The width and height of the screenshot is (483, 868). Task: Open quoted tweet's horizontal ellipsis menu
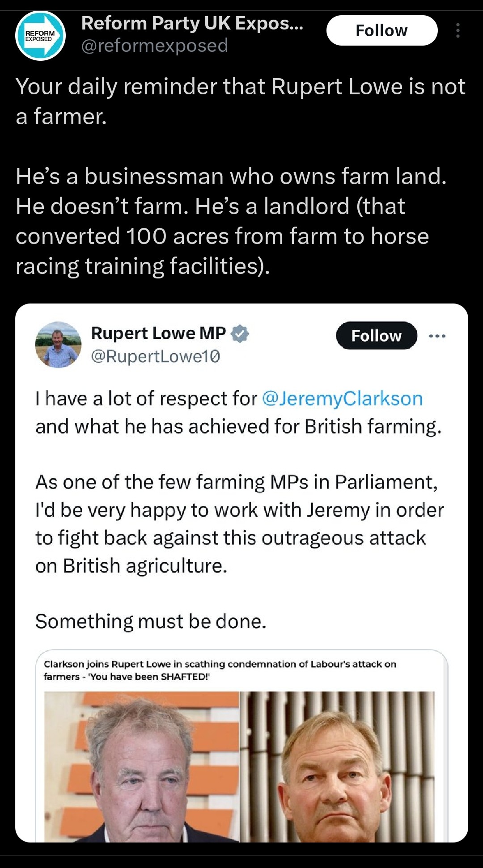coord(437,336)
